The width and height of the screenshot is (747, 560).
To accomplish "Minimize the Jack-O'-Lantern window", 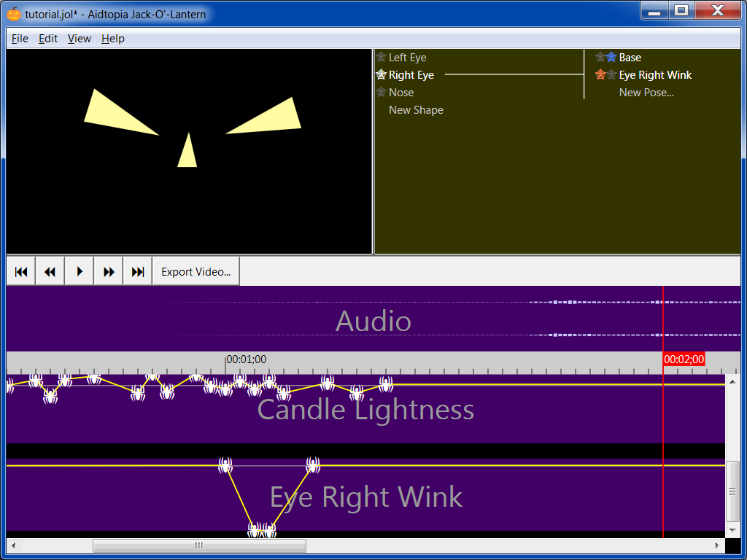I will pos(654,10).
